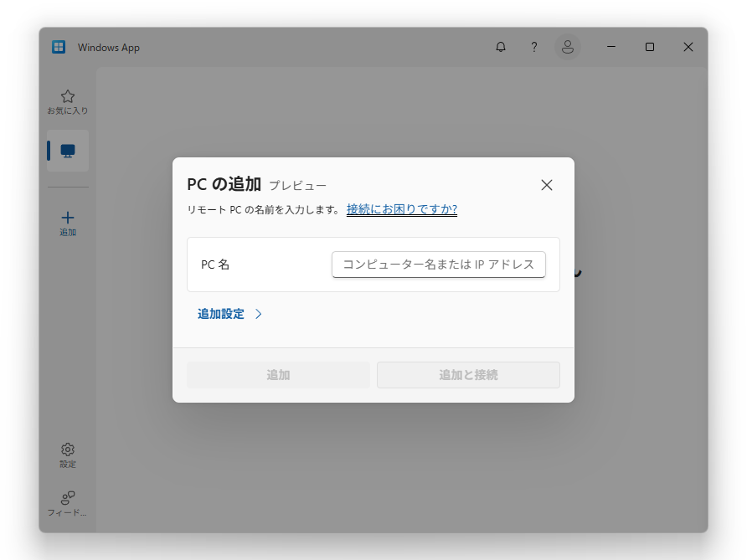Open お気に入り favorites in sidebar
This screenshot has height=560, width=747.
pyautogui.click(x=68, y=102)
